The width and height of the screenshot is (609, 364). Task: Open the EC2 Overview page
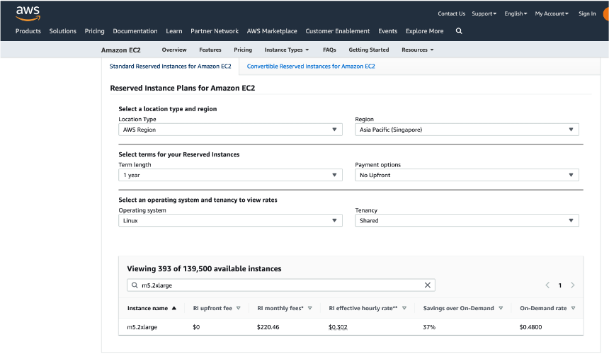174,50
